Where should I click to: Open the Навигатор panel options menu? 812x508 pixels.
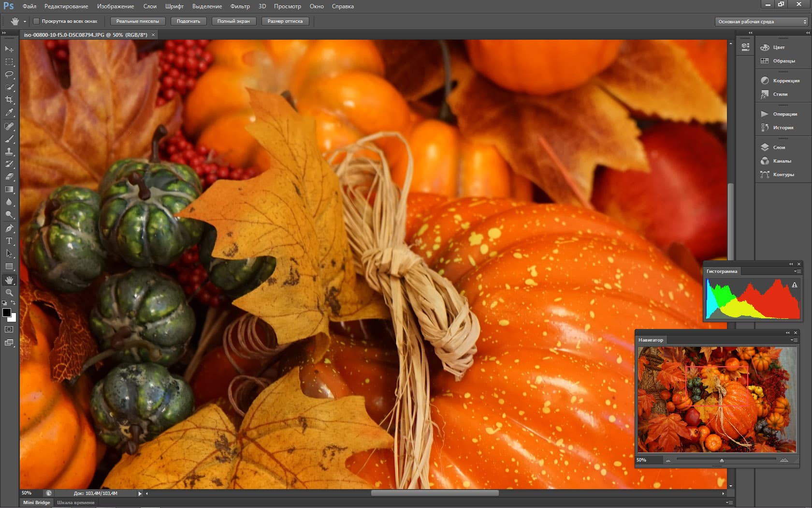click(x=794, y=340)
